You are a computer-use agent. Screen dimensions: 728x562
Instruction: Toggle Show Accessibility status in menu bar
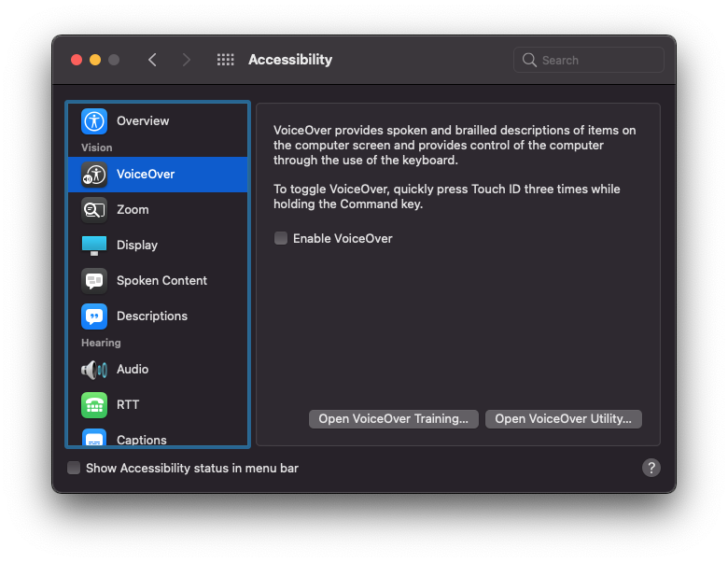74,468
